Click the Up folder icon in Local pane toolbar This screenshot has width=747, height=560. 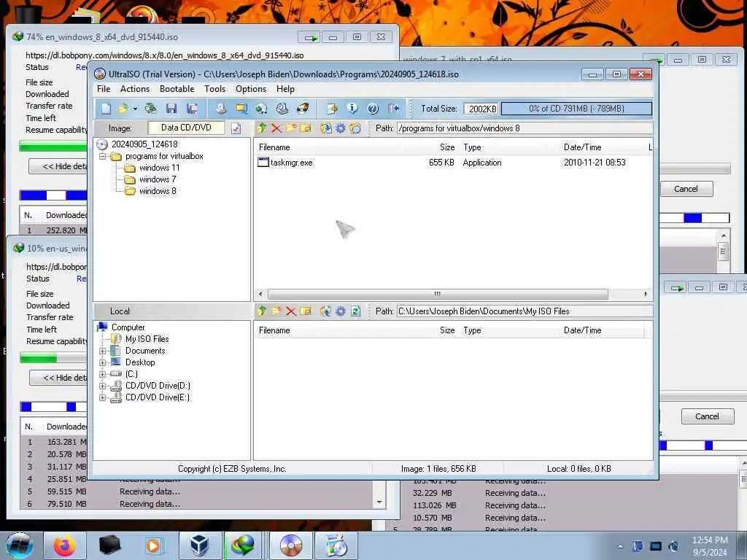tap(262, 311)
